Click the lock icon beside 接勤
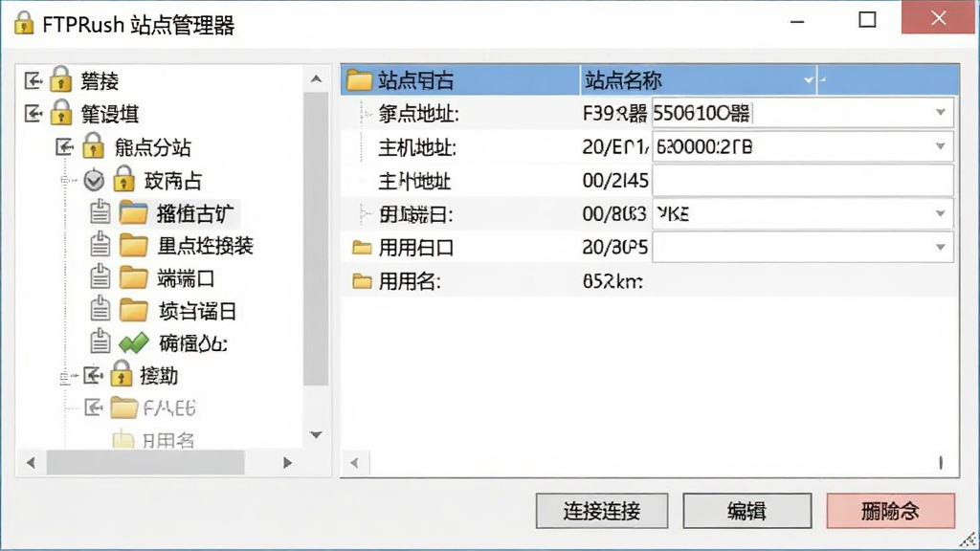 (x=122, y=375)
